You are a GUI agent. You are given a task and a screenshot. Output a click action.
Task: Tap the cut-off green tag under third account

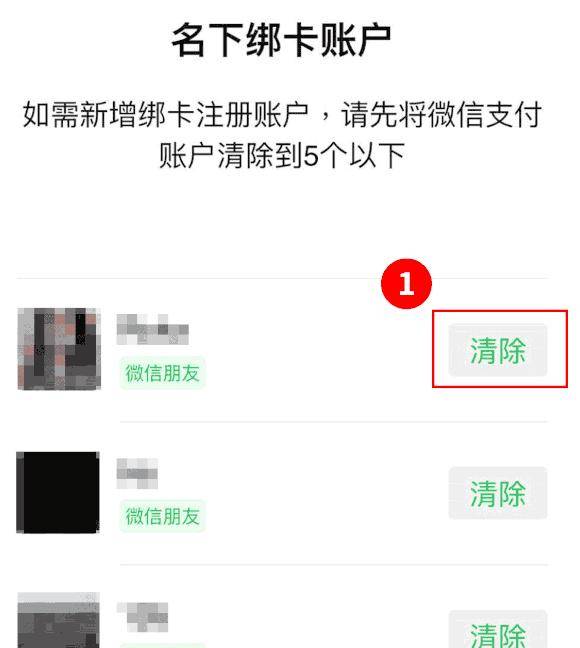(162, 645)
